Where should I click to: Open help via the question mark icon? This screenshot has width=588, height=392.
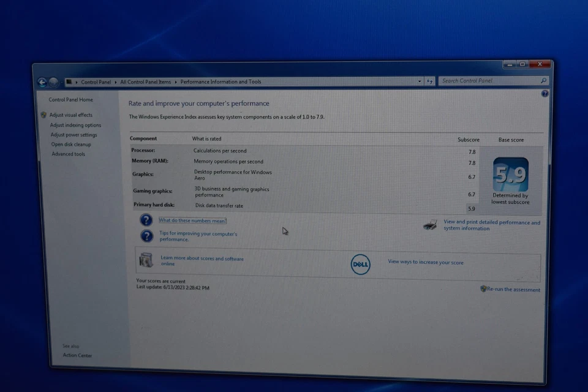coord(545,93)
